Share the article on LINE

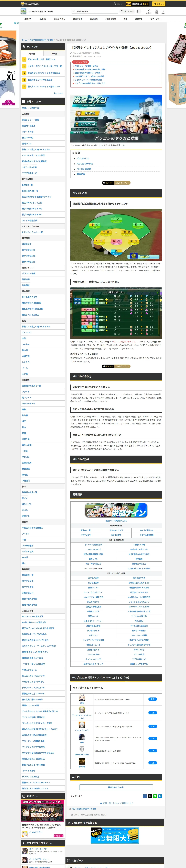[x=155, y=796]
